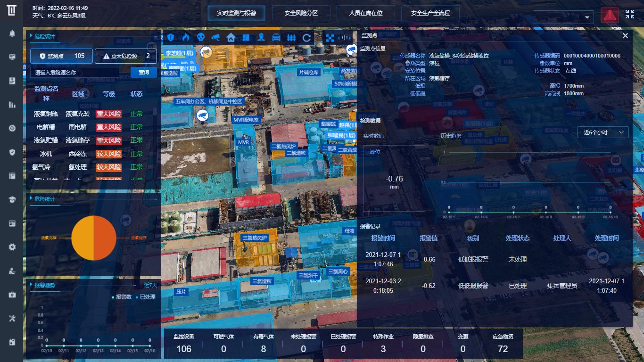Toggle the 监测点 105 filter
Screen dimensions: 644x362
(x=62, y=56)
